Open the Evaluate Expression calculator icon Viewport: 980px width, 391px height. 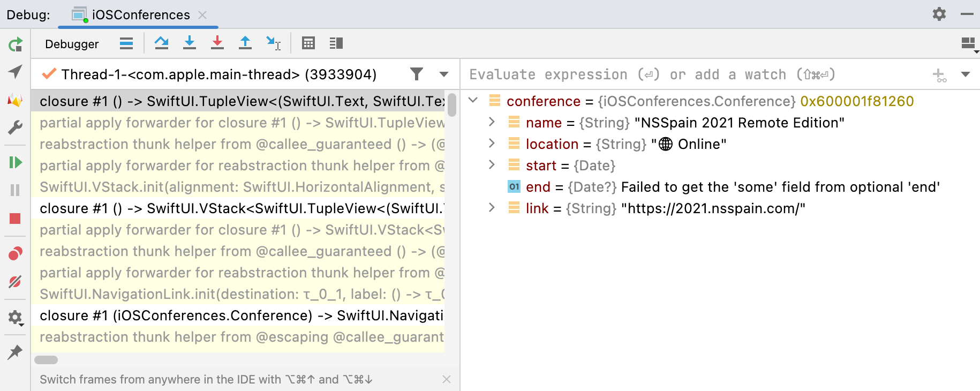click(x=308, y=43)
